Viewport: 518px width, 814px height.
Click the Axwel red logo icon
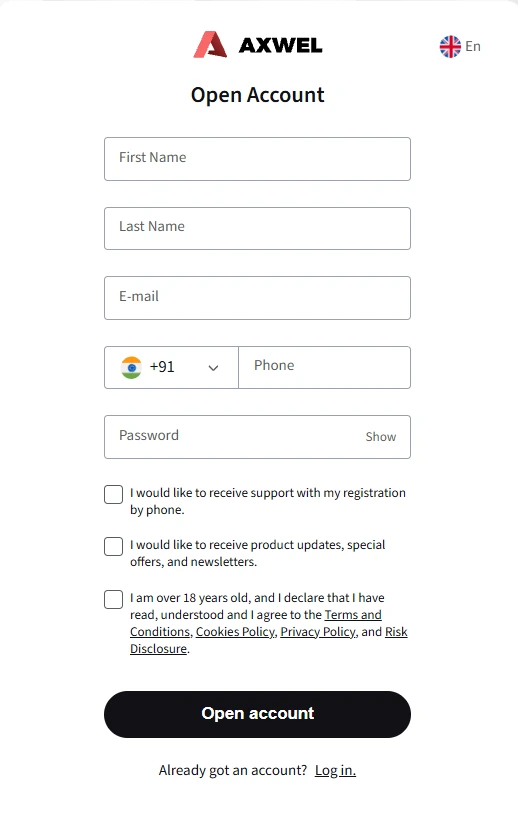[210, 44]
